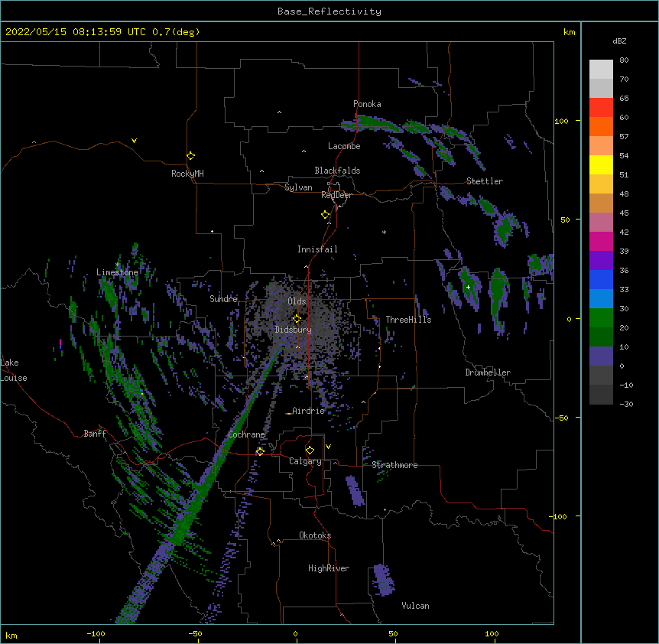
Task: Select the yellow diamond marker south of RedDeer
Action: click(325, 214)
